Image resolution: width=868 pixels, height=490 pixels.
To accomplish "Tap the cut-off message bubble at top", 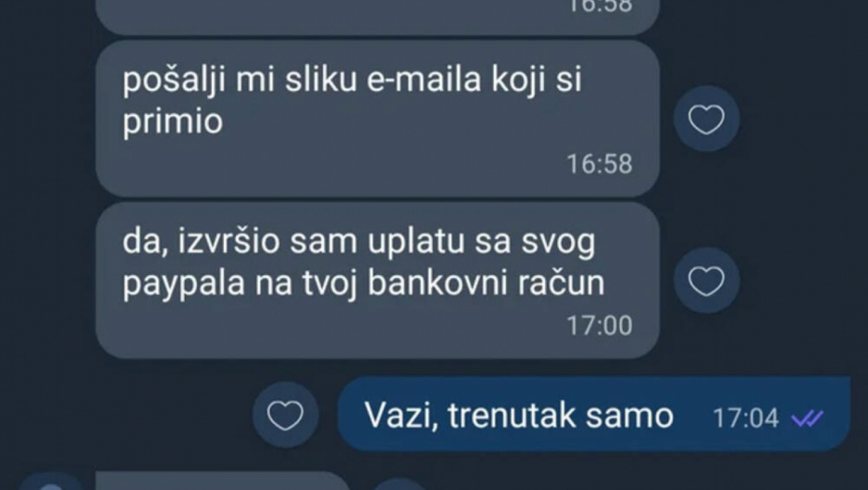I will [x=378, y=17].
